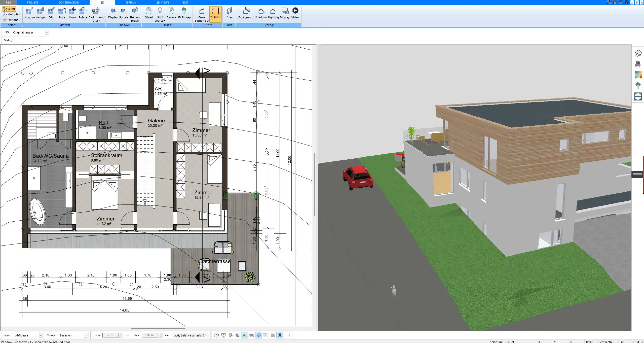Insert a 3D-Bitmap tree
This screenshot has width=644, height=343.
(184, 13)
